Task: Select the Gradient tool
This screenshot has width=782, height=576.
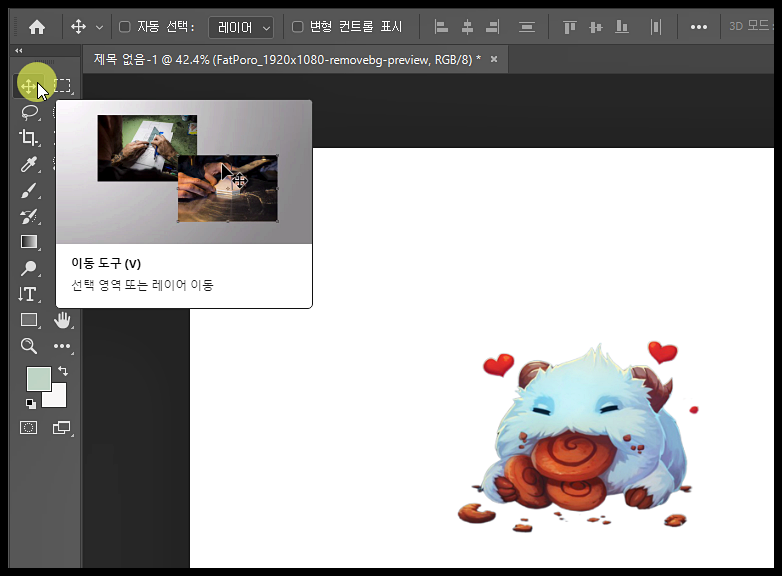Action: [x=29, y=242]
